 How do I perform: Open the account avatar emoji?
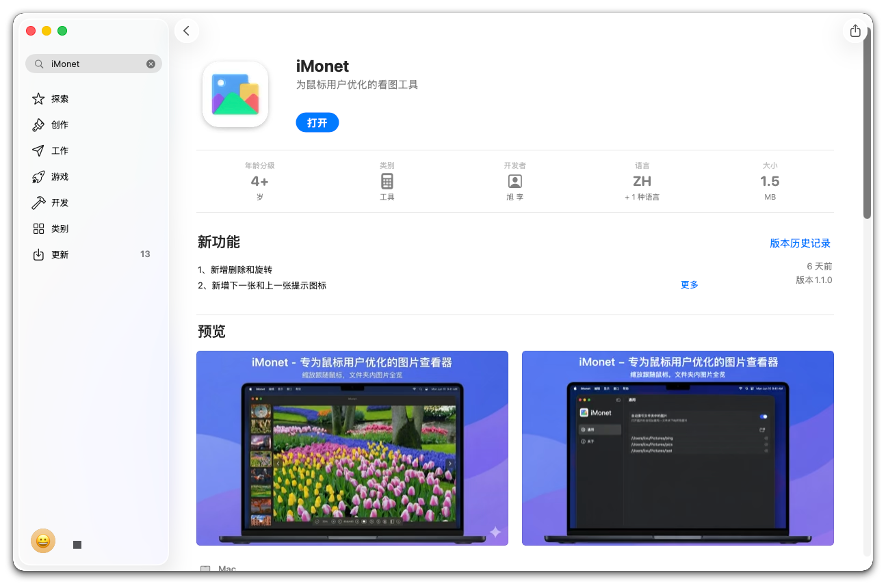[43, 541]
